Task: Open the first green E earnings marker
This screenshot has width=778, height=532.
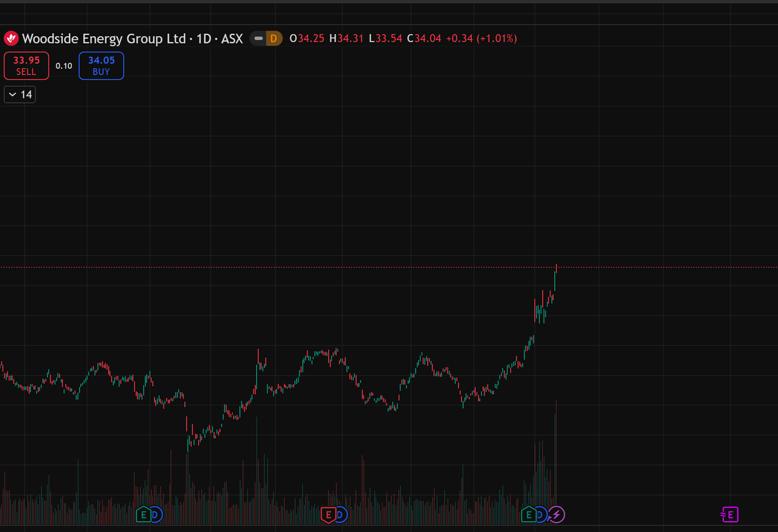Action: pyautogui.click(x=143, y=515)
